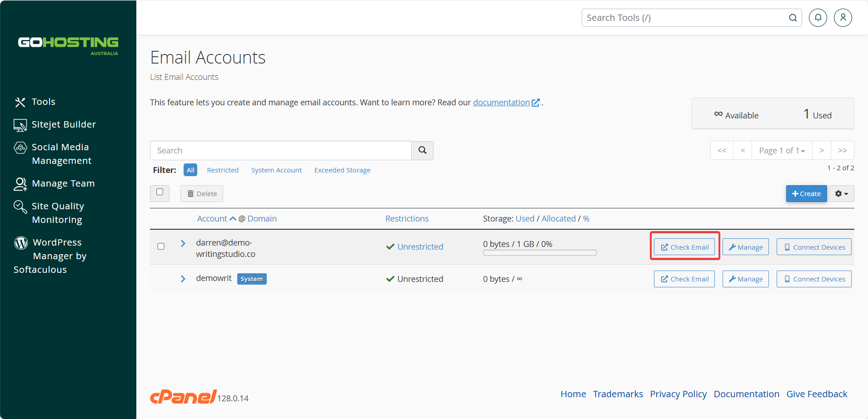This screenshot has height=419, width=868.
Task: Open Tools in the sidebar
Action: point(35,102)
